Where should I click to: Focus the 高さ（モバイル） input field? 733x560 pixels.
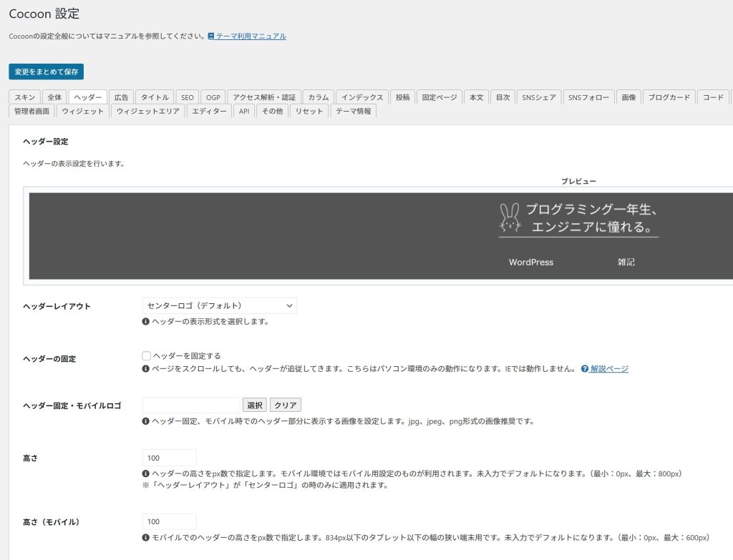(x=170, y=521)
